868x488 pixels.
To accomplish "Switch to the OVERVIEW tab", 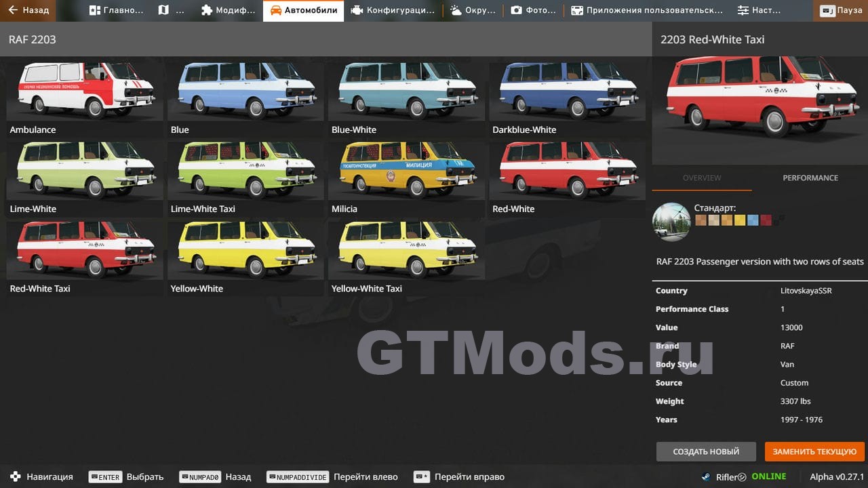I will point(702,178).
